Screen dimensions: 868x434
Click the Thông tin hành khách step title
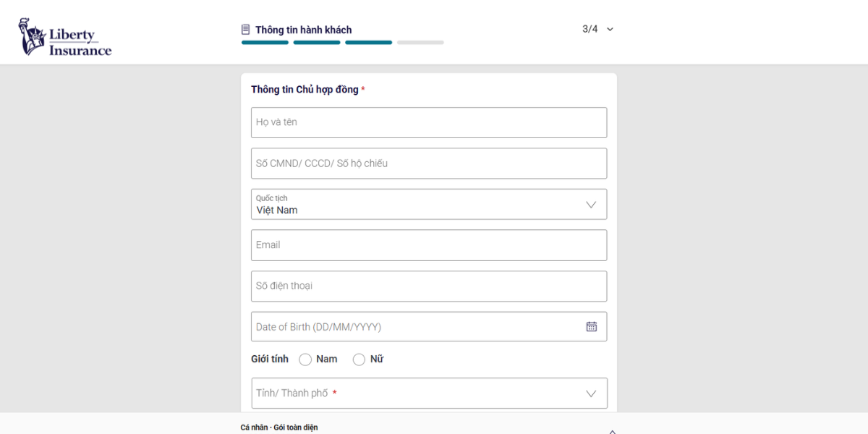[x=304, y=30]
